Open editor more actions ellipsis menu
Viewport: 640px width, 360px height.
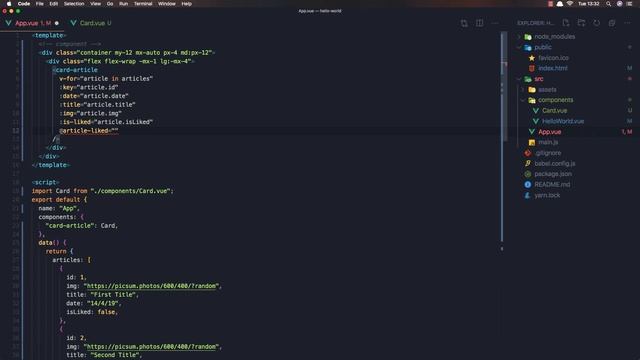click(x=495, y=23)
